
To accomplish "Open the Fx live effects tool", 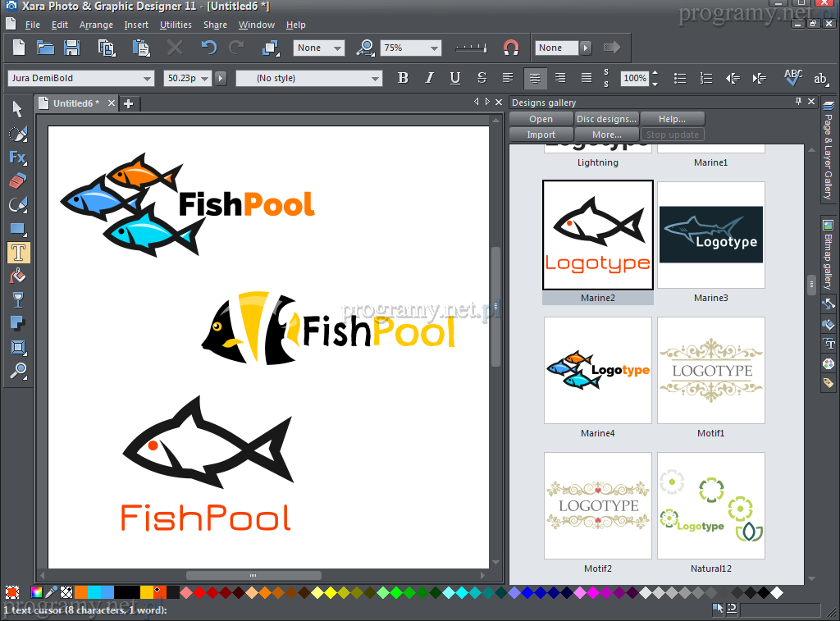I will (x=18, y=157).
